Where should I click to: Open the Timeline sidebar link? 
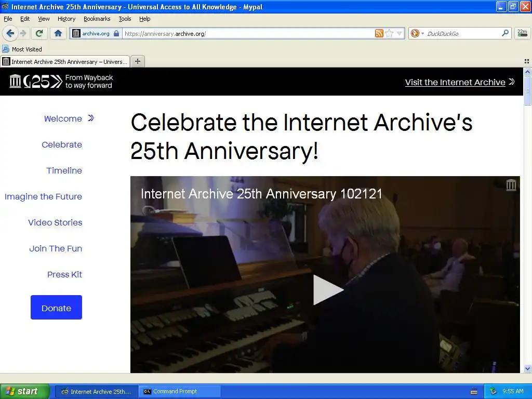coord(64,170)
